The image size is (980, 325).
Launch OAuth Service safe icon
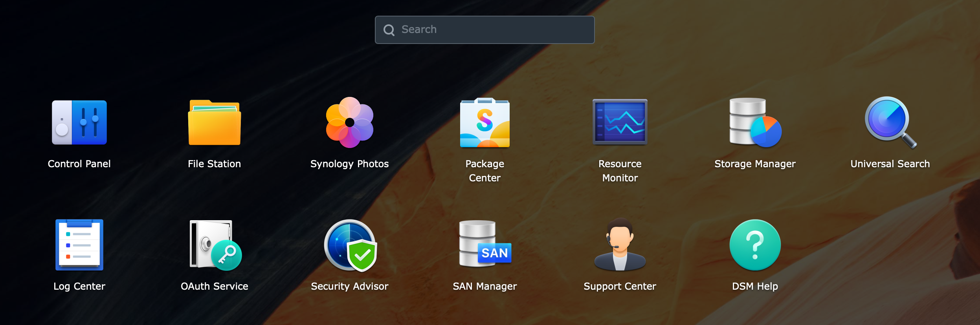pos(215,245)
